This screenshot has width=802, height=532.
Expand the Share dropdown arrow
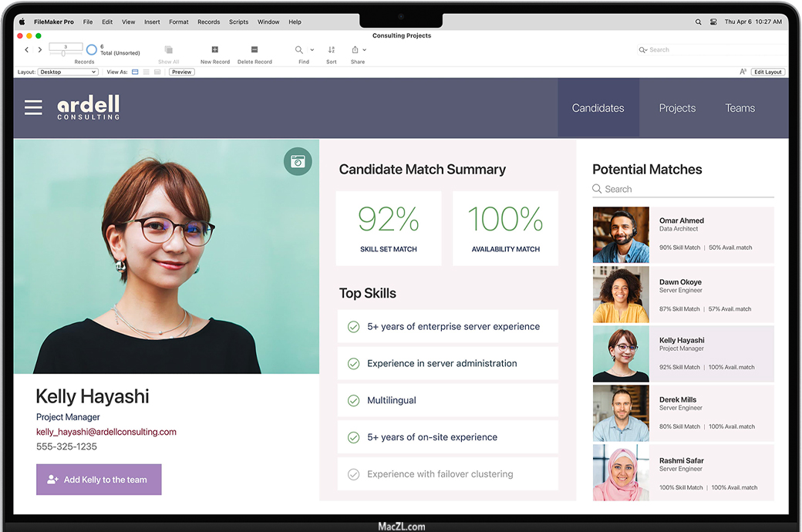tap(364, 50)
